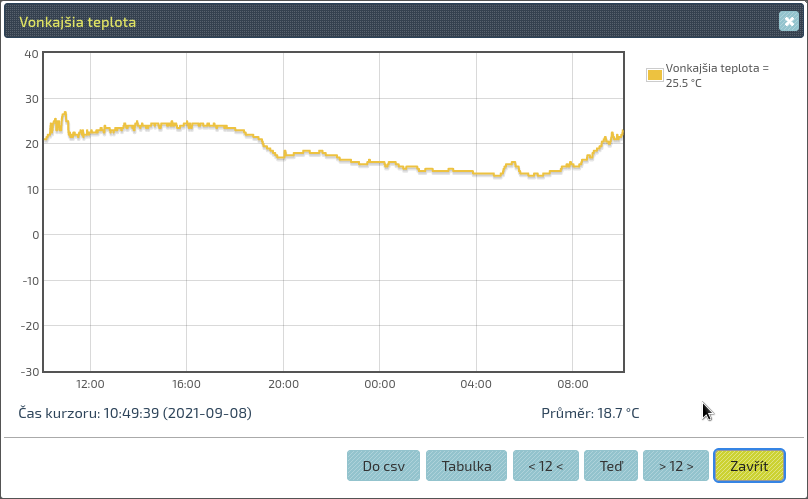
Task: Click the 10 y-axis label
Action: [32, 190]
